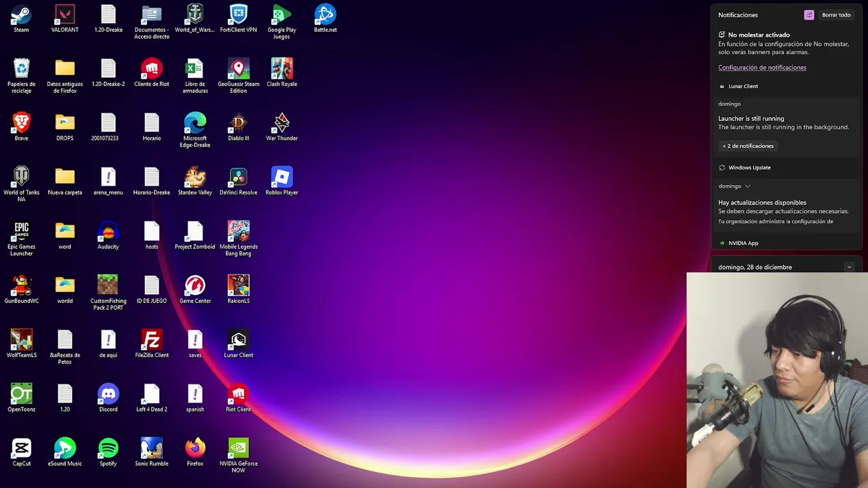868x488 pixels.
Task: Open the World_of_Wars... shortcut
Action: [x=195, y=19]
